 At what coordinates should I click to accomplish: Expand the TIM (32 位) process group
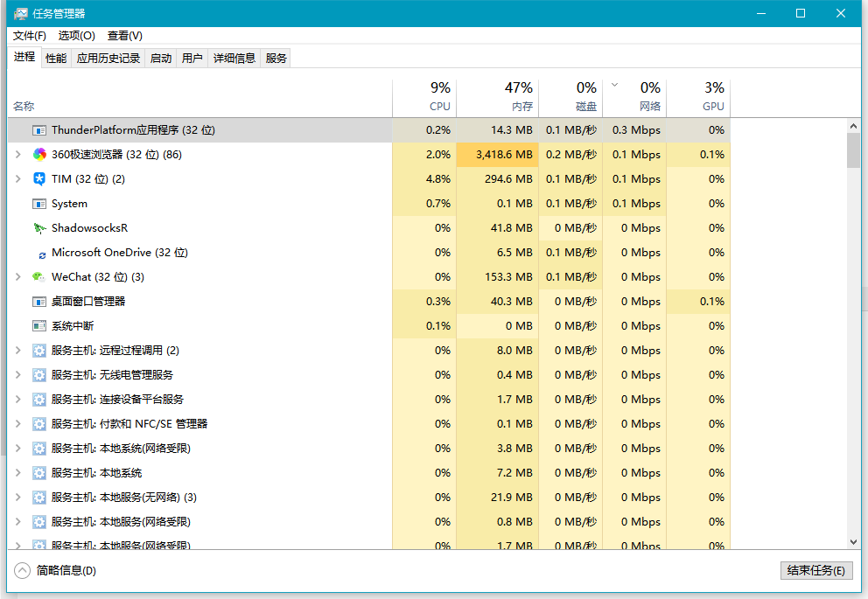tap(18, 178)
